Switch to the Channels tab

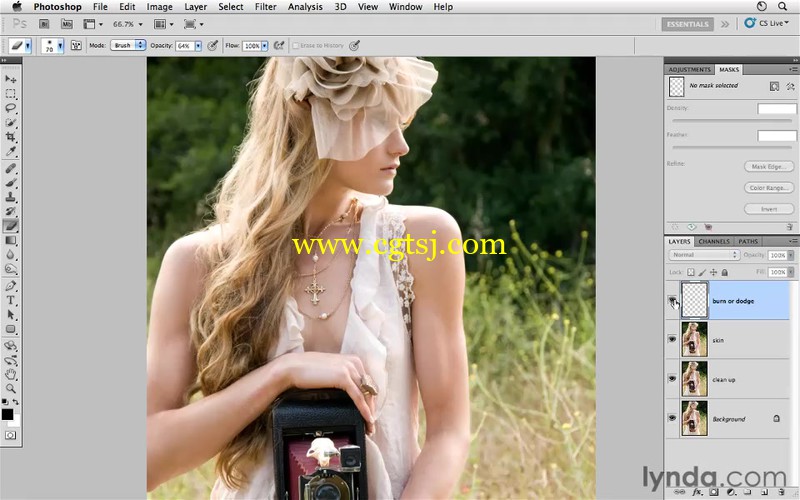[x=714, y=241]
